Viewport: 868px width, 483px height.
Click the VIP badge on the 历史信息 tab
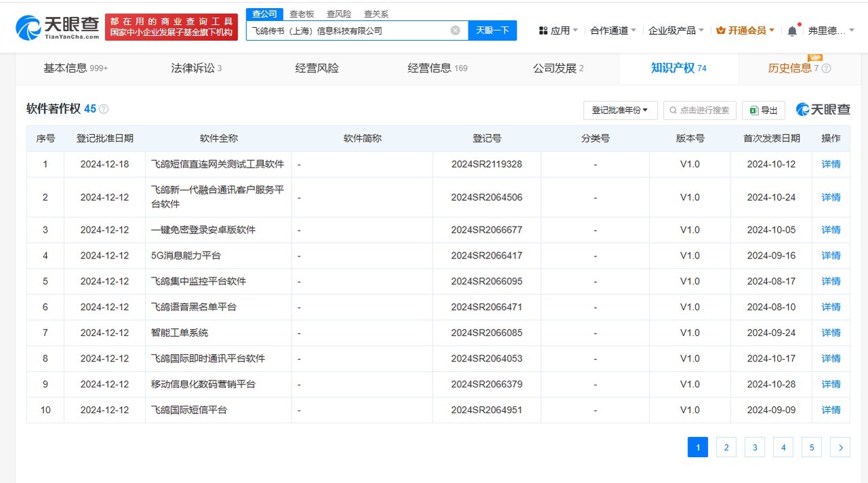816,58
